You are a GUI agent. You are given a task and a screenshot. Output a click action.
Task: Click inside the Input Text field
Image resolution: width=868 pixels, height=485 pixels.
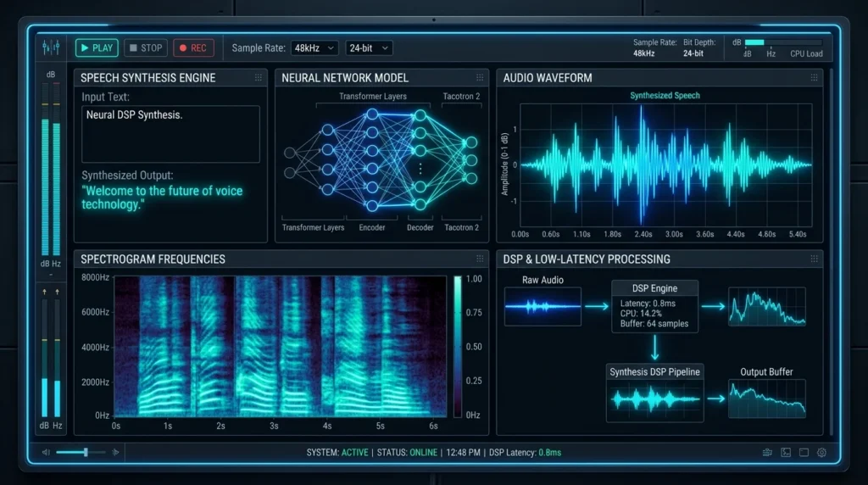(x=170, y=134)
